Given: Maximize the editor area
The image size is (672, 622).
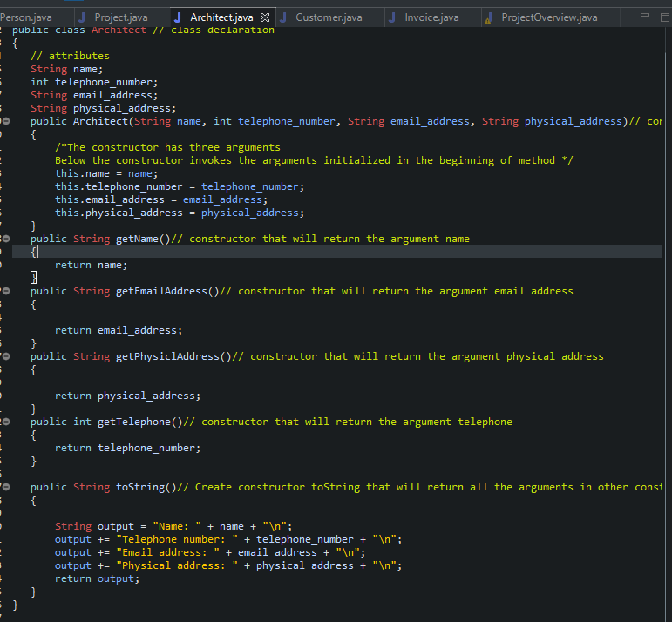Looking at the screenshot, I should click(665, 17).
